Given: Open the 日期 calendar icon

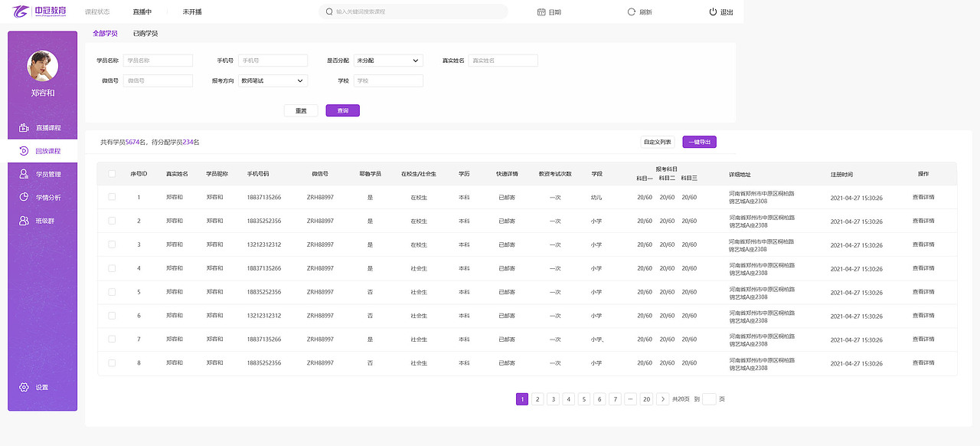Looking at the screenshot, I should [x=541, y=12].
